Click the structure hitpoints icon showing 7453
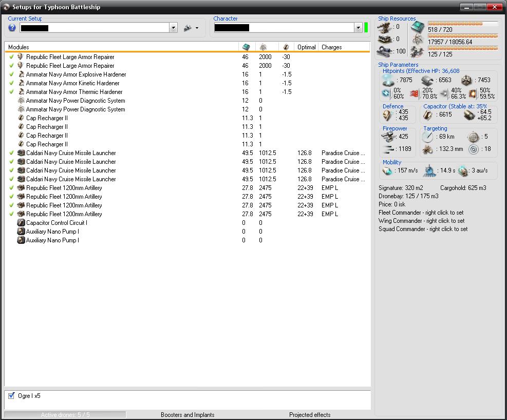 (x=466, y=80)
